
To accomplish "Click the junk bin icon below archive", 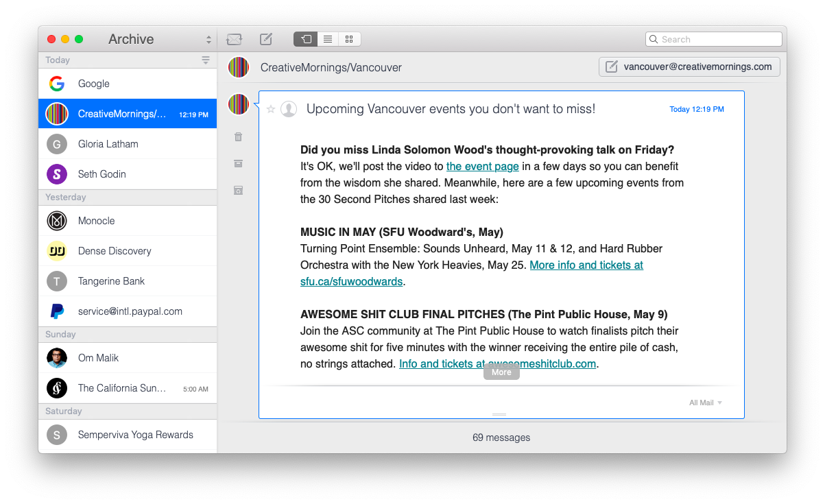I will (x=238, y=190).
